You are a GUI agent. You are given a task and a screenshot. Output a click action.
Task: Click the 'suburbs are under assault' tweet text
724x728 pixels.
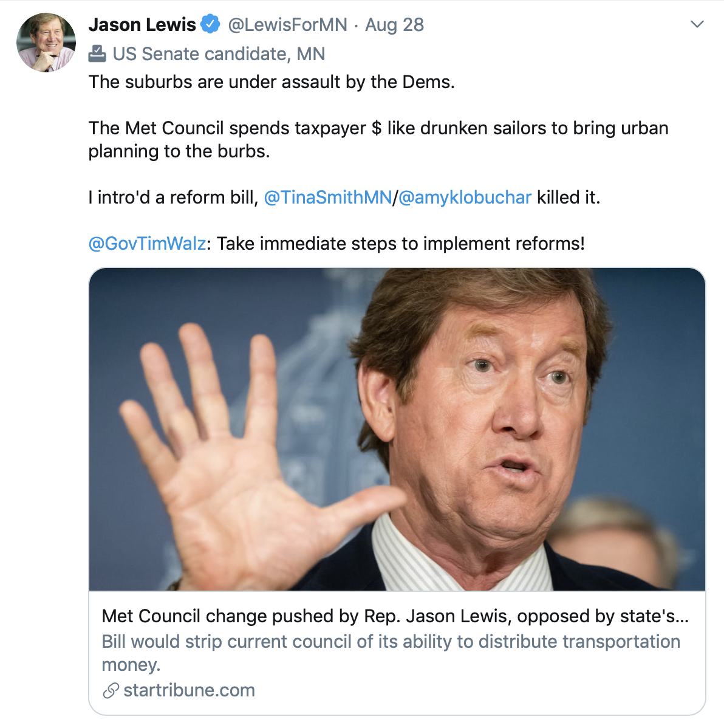[x=271, y=82]
